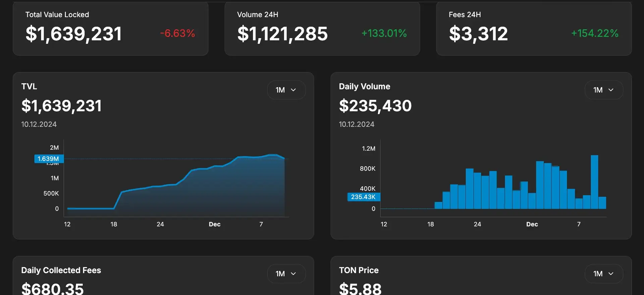The image size is (644, 295).
Task: Click the 1.639M marker on TVL axis
Action: pyautogui.click(x=49, y=159)
